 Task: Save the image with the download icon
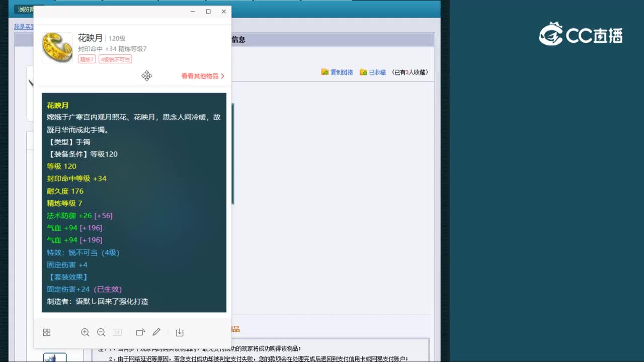(x=180, y=332)
